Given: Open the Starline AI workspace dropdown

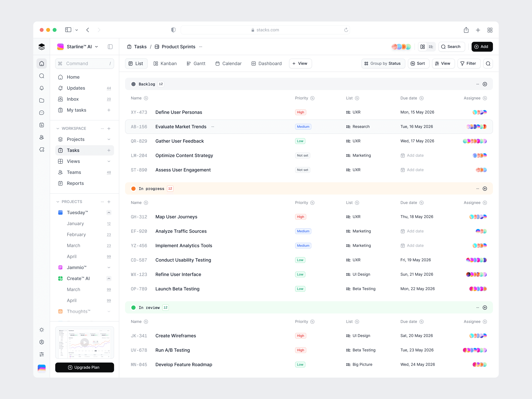Looking at the screenshot, I should tap(96, 47).
